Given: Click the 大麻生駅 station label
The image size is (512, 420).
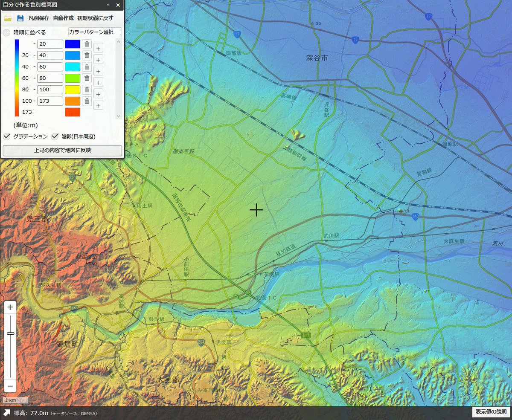Looking at the screenshot, I should (454, 241).
